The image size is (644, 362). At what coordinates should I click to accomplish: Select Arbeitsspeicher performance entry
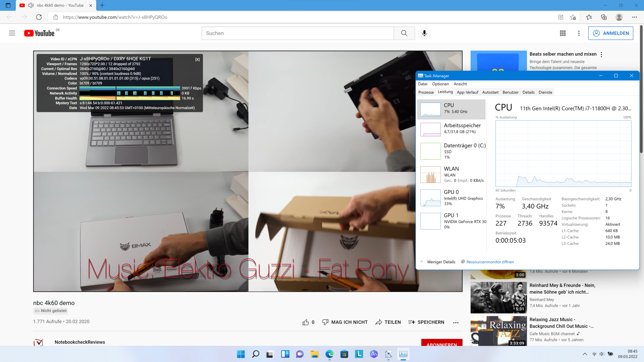[x=451, y=129]
